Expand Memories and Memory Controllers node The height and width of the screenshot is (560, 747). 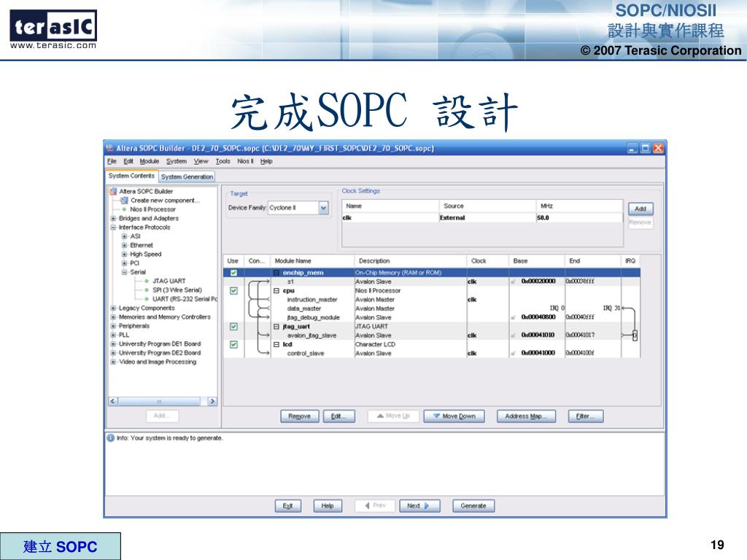coord(113,317)
